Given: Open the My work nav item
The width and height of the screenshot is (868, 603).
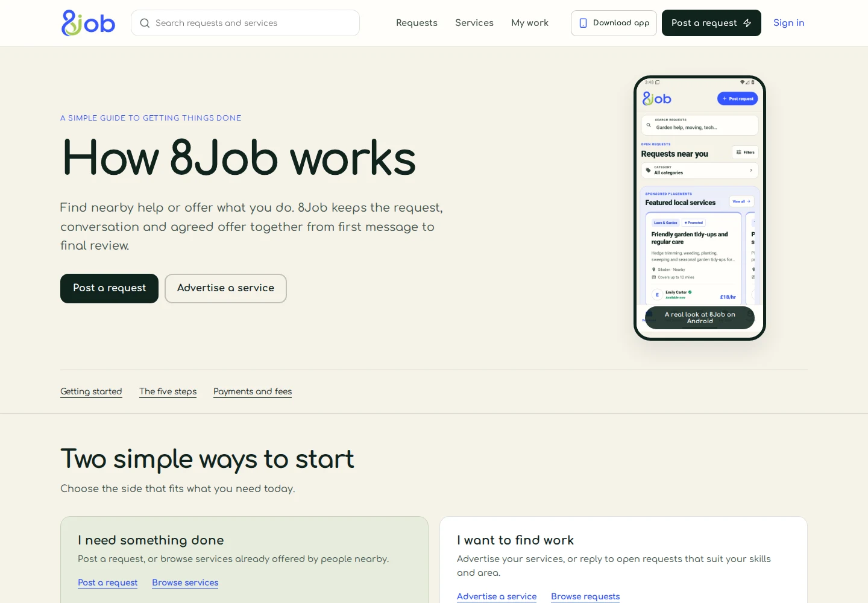Looking at the screenshot, I should point(530,23).
